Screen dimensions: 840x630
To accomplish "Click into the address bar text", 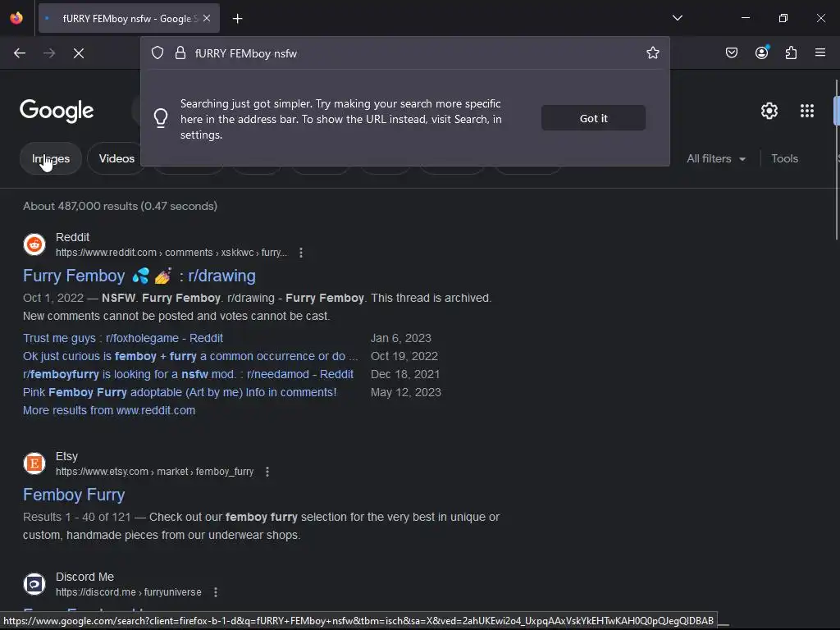I will coord(246,53).
